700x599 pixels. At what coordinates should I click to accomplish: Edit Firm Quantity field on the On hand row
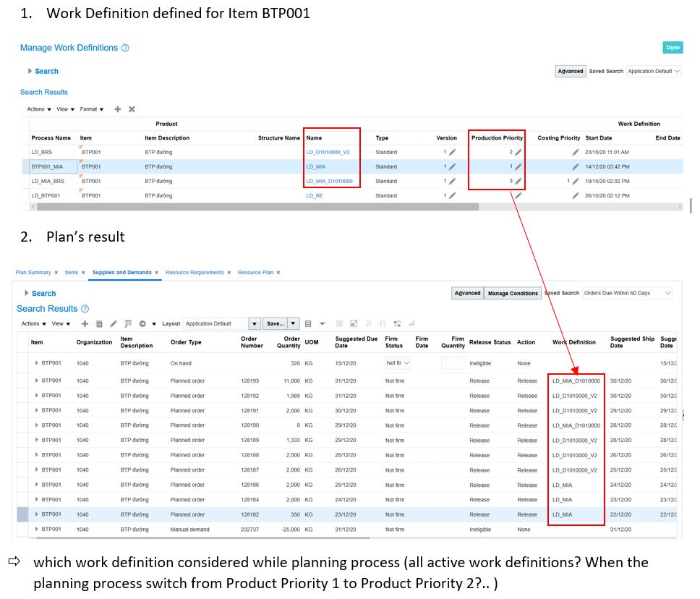point(453,363)
